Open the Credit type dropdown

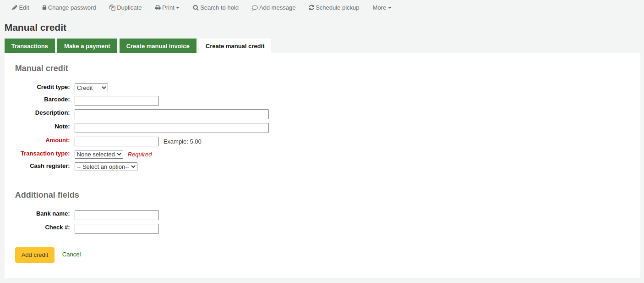point(91,88)
